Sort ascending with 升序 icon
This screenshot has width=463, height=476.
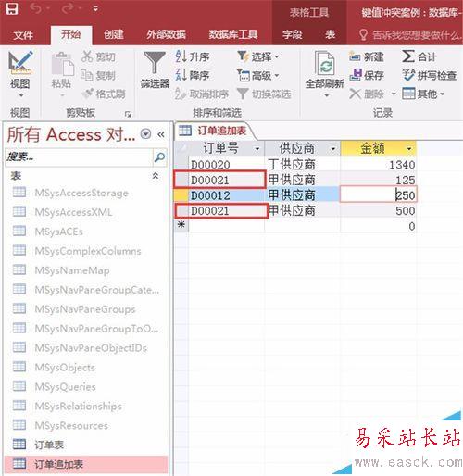point(181,56)
